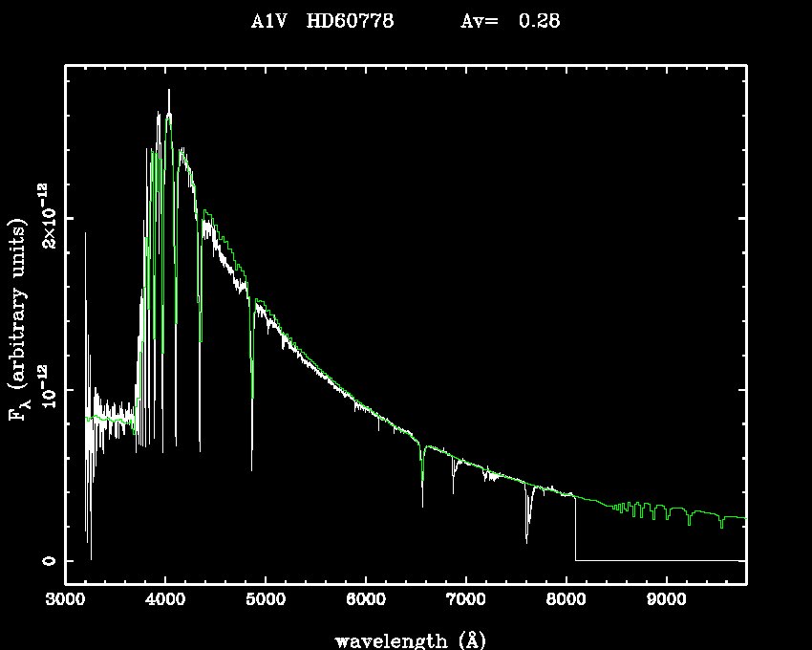Click the flat white zero line past 8000 Å
The image size is (812, 650).
pyautogui.click(x=659, y=560)
